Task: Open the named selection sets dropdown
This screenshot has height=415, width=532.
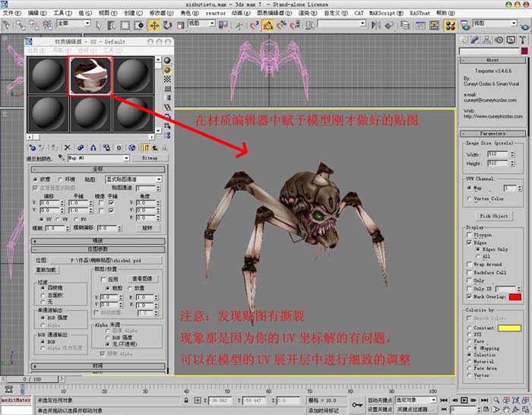Action: tap(342, 24)
